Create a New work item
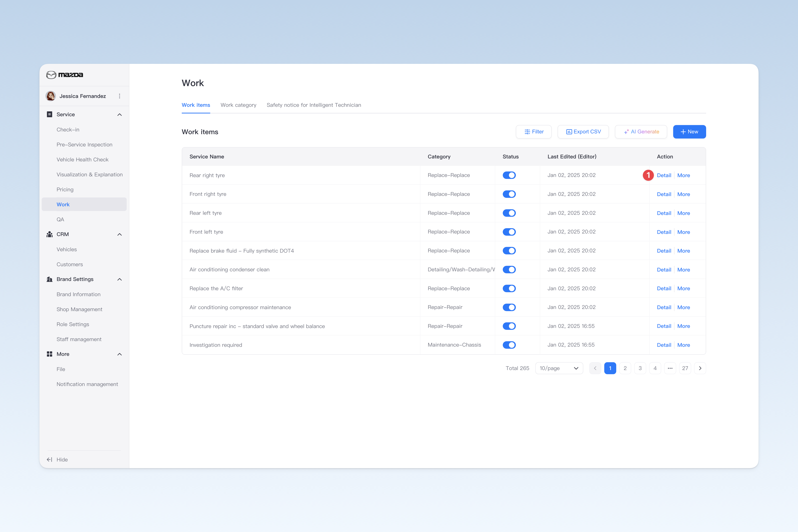 [689, 132]
